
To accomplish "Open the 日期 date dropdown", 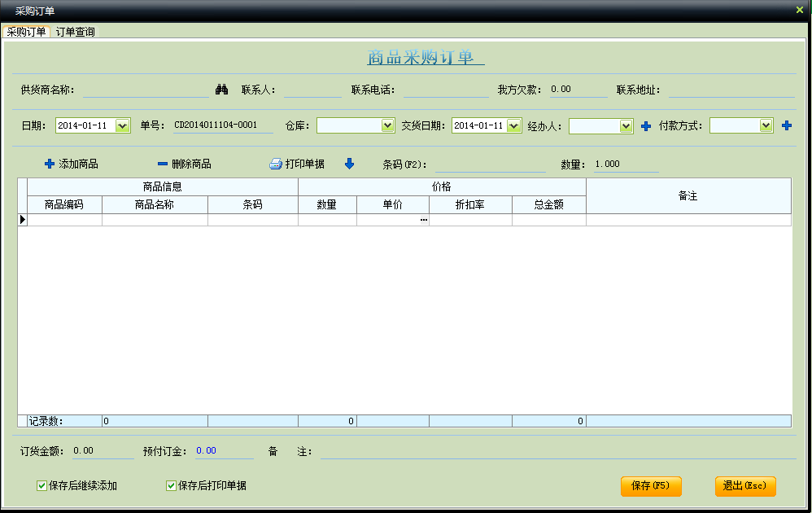I will coord(122,126).
